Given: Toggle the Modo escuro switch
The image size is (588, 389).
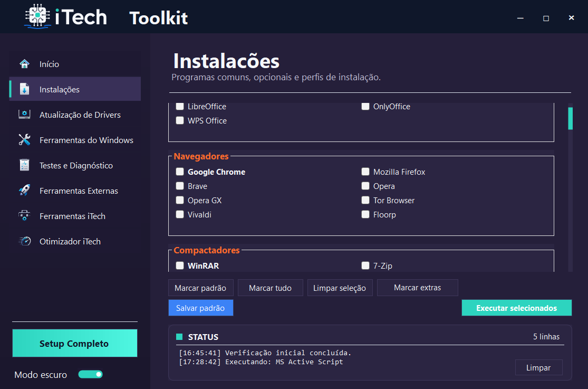Looking at the screenshot, I should pyautogui.click(x=90, y=374).
